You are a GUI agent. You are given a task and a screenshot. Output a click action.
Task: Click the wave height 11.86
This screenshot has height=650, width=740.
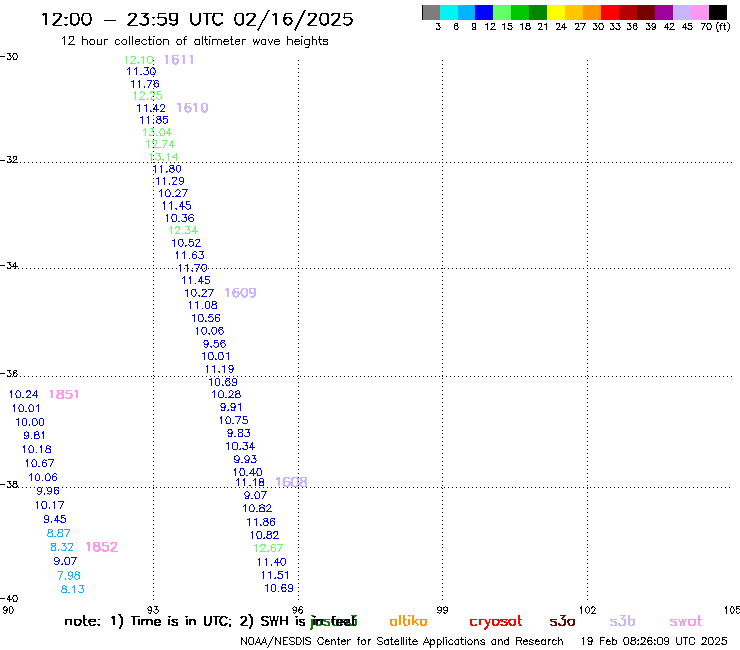click(261, 522)
